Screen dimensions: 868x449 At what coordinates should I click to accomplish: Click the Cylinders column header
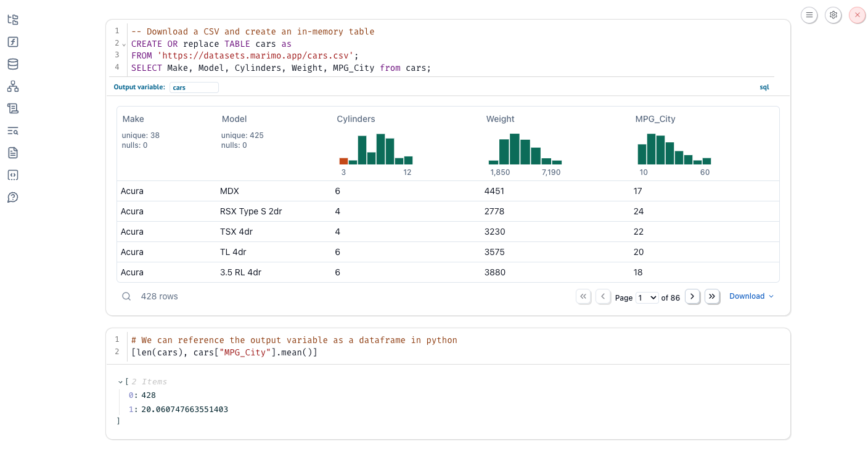[x=356, y=119]
